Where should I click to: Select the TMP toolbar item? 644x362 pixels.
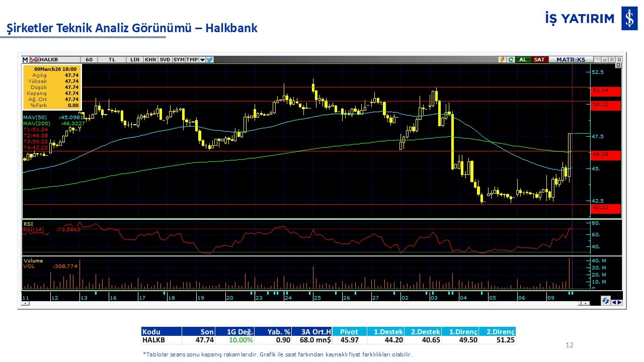coord(192,59)
